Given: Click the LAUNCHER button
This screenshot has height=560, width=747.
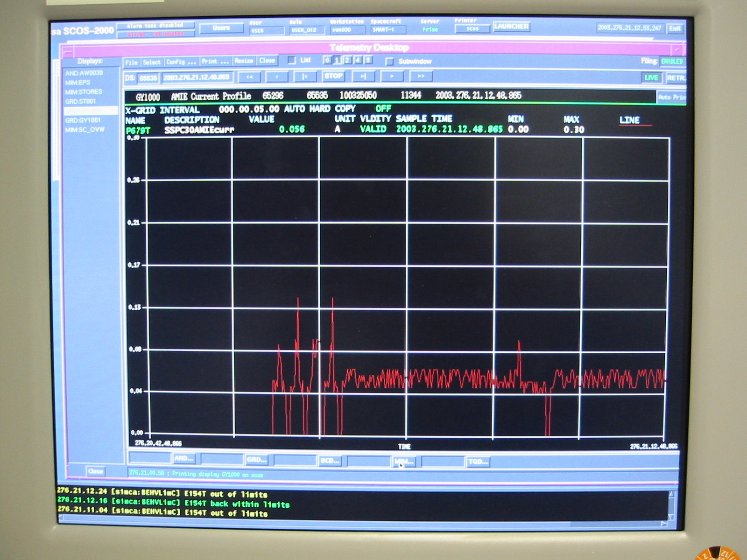Looking at the screenshot, I should point(511,27).
